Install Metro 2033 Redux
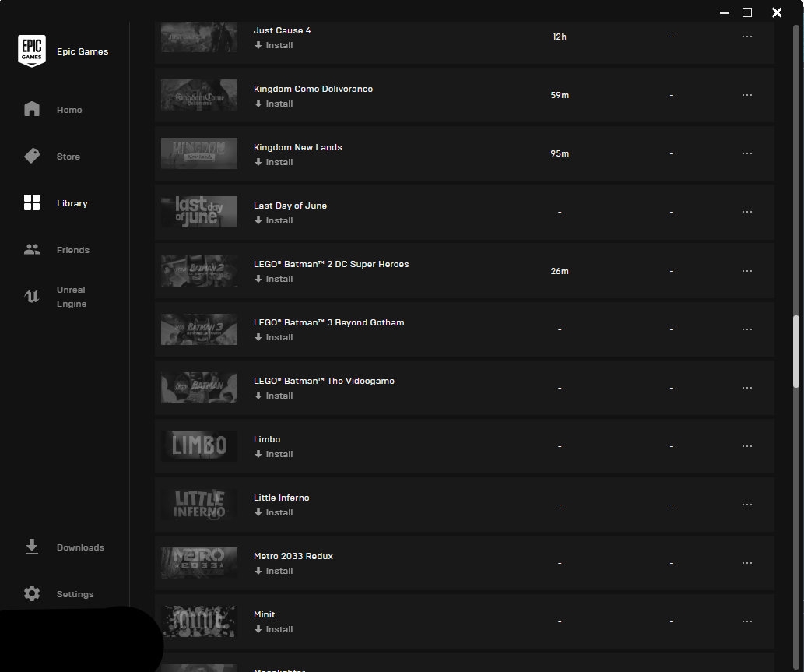This screenshot has height=672, width=804. pyautogui.click(x=274, y=572)
